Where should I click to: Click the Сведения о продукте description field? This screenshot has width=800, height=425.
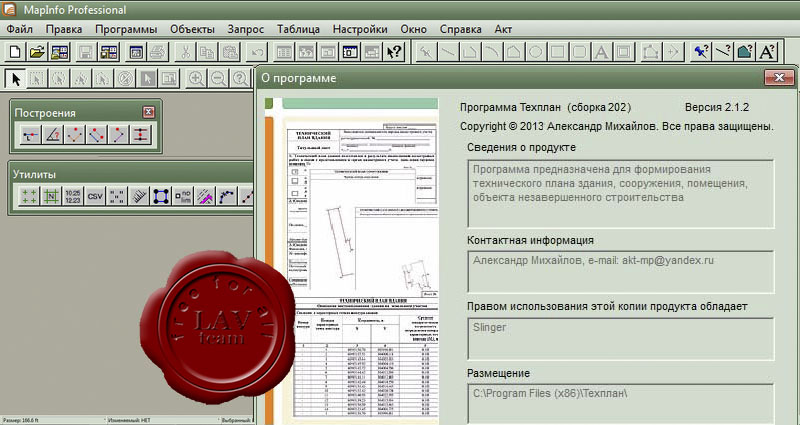(x=620, y=193)
